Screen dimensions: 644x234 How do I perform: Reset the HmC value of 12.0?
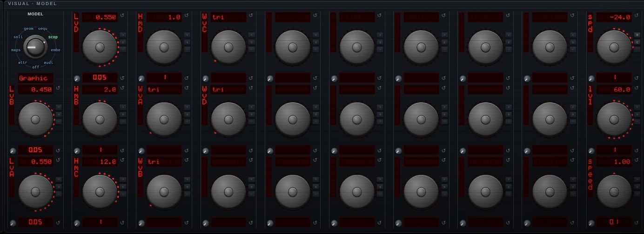tap(122, 160)
